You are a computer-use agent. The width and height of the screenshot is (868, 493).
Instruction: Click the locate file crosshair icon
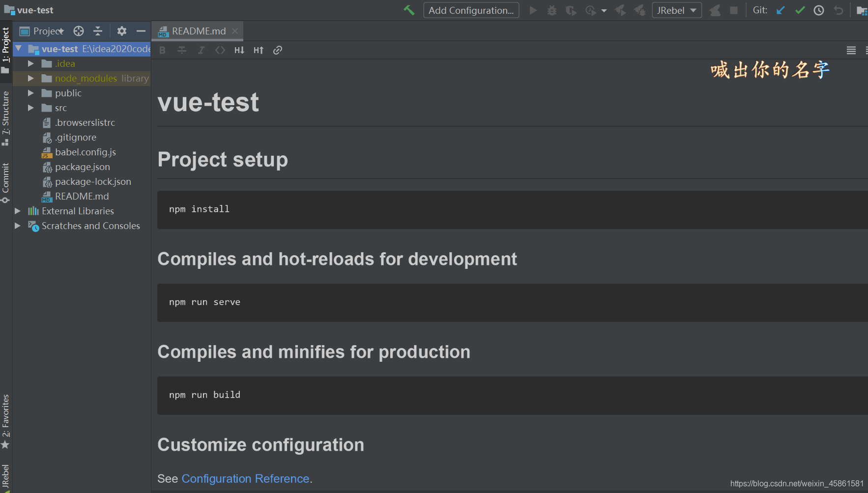(x=79, y=31)
